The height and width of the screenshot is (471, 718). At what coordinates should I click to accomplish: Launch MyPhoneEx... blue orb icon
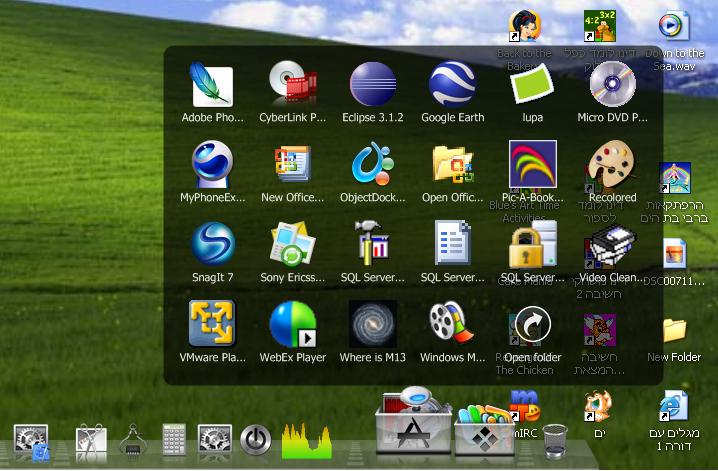click(212, 164)
